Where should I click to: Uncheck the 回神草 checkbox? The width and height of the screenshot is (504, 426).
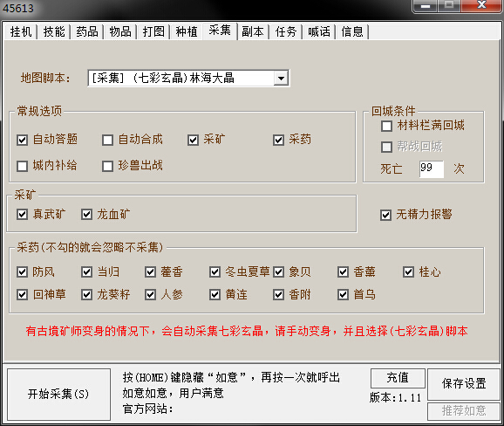click(x=22, y=295)
